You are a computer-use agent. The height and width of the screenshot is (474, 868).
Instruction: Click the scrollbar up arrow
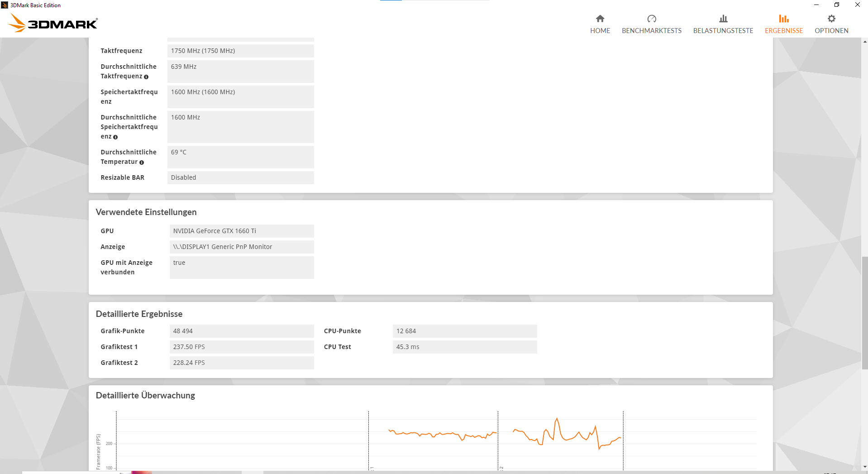point(865,42)
